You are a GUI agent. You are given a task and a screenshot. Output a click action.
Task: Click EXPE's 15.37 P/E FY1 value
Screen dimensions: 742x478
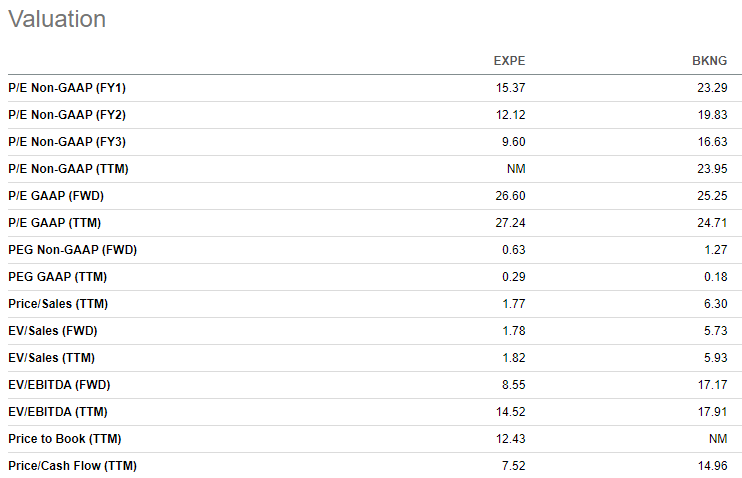[x=510, y=88]
